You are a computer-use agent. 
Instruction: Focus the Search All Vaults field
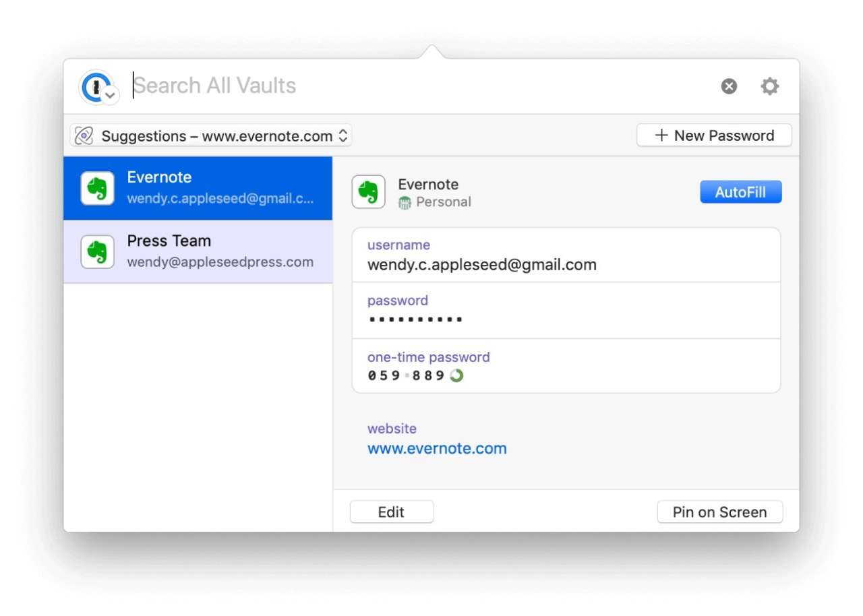click(x=405, y=86)
